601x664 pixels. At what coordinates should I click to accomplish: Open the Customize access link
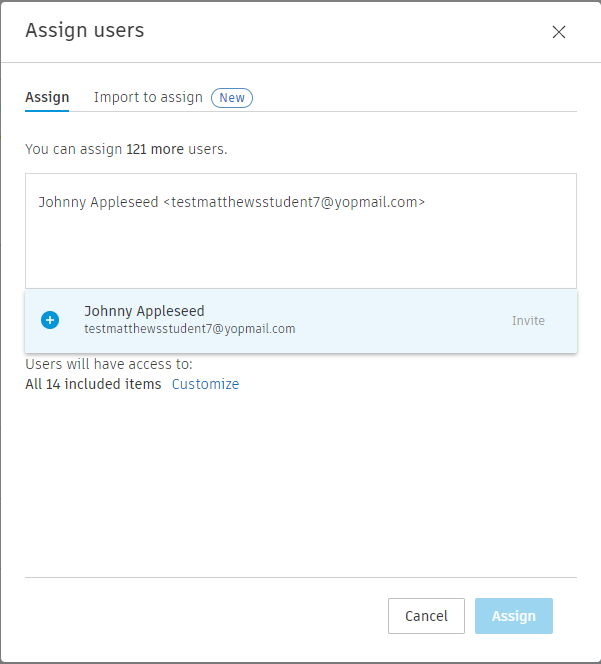click(x=205, y=384)
